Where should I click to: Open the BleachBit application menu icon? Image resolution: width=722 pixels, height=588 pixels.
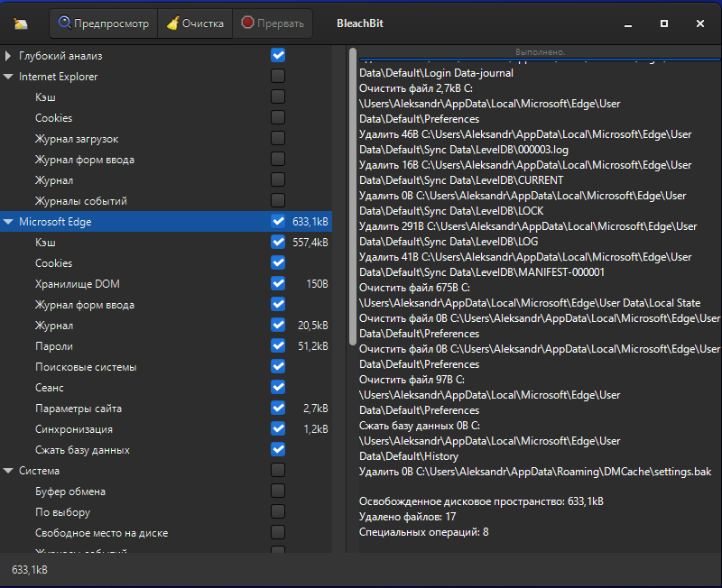21,23
